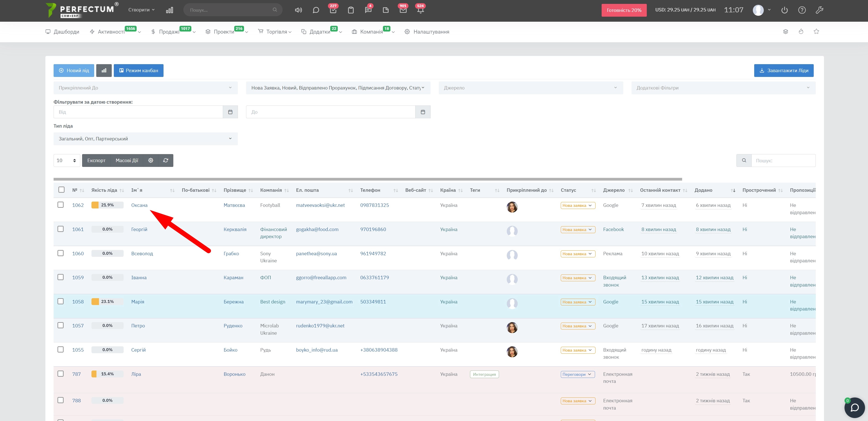This screenshot has width=868, height=421.
Task: Click 'Готовність 20%' button
Action: coord(624,10)
